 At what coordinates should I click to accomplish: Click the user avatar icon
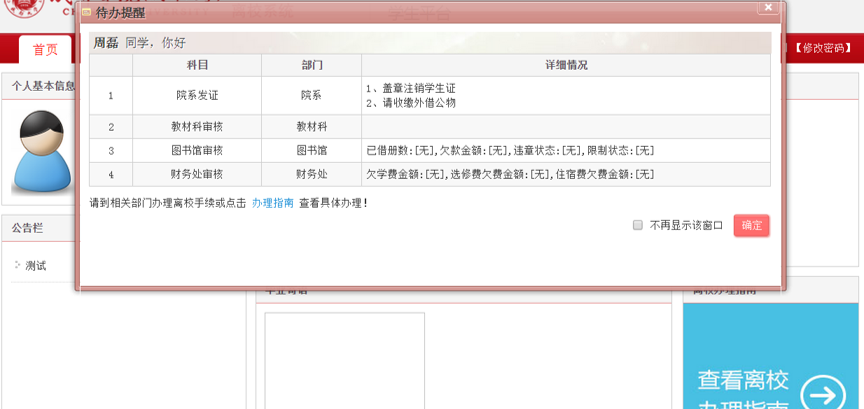coord(42,153)
